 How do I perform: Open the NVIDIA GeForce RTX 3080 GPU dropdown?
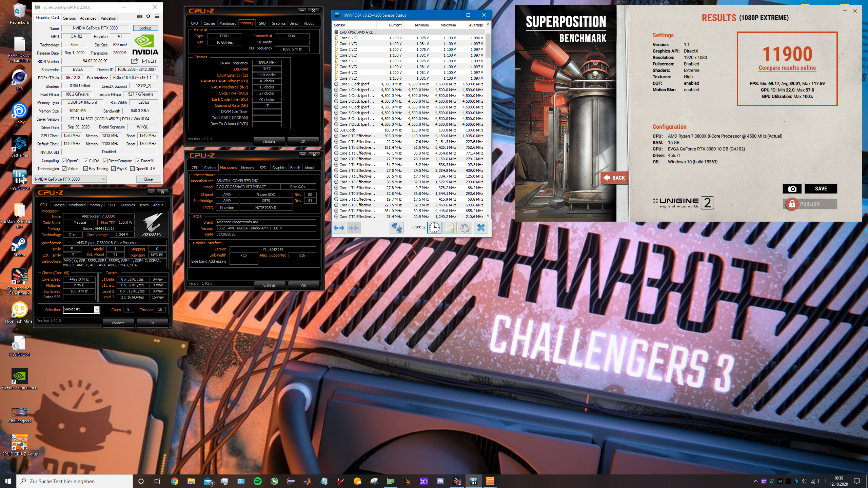coord(70,179)
